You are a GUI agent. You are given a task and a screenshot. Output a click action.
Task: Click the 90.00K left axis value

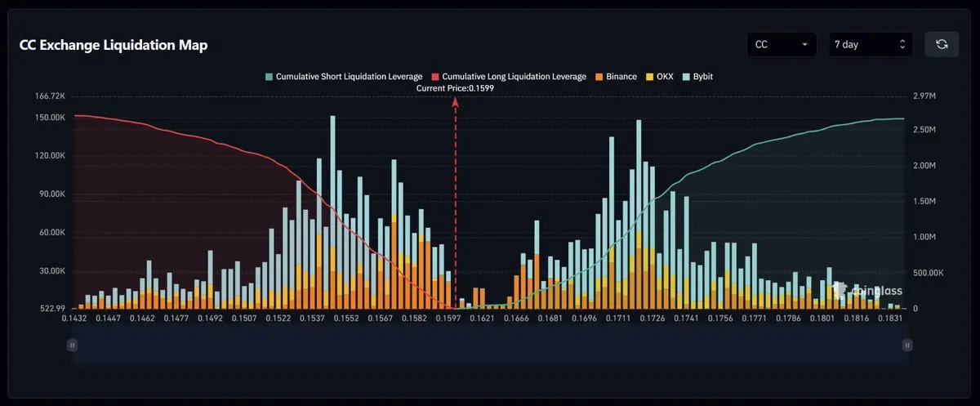pyautogui.click(x=52, y=194)
